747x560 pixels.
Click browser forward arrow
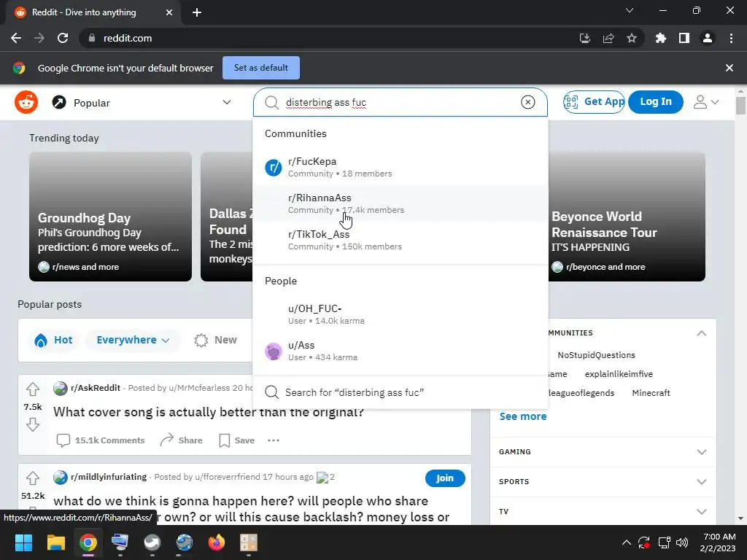click(39, 38)
